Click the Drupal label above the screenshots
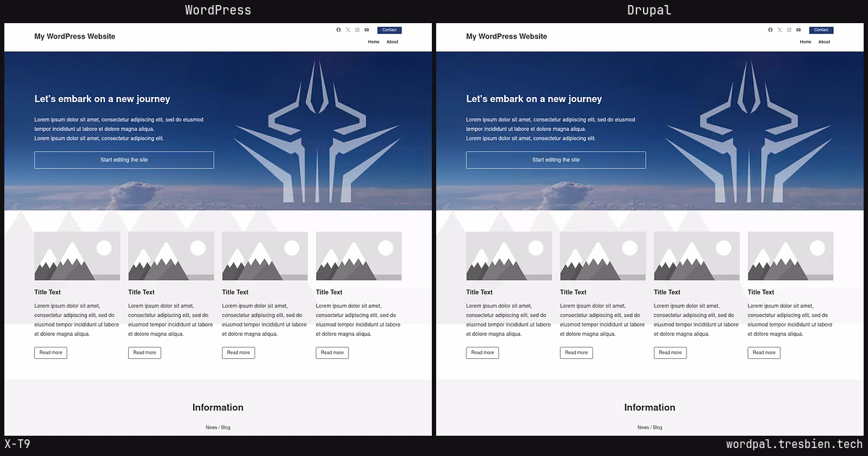Screen dimensions: 868x456 coord(649,10)
